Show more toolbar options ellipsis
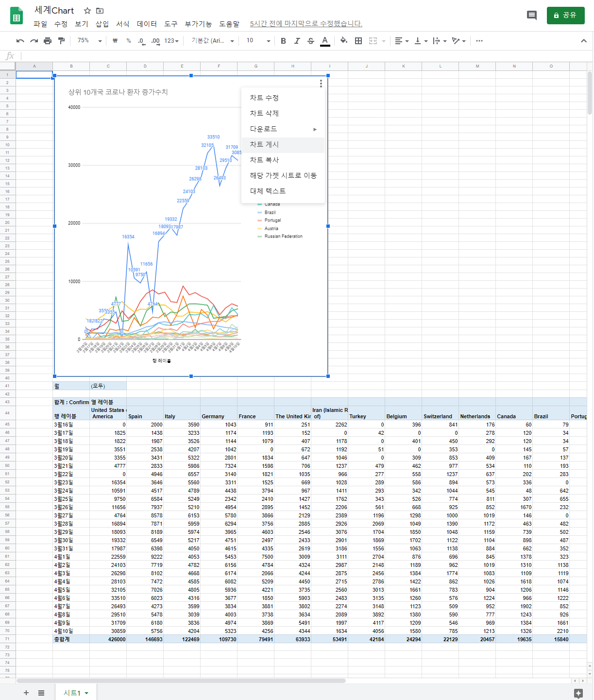The height and width of the screenshot is (700, 594). point(479,41)
